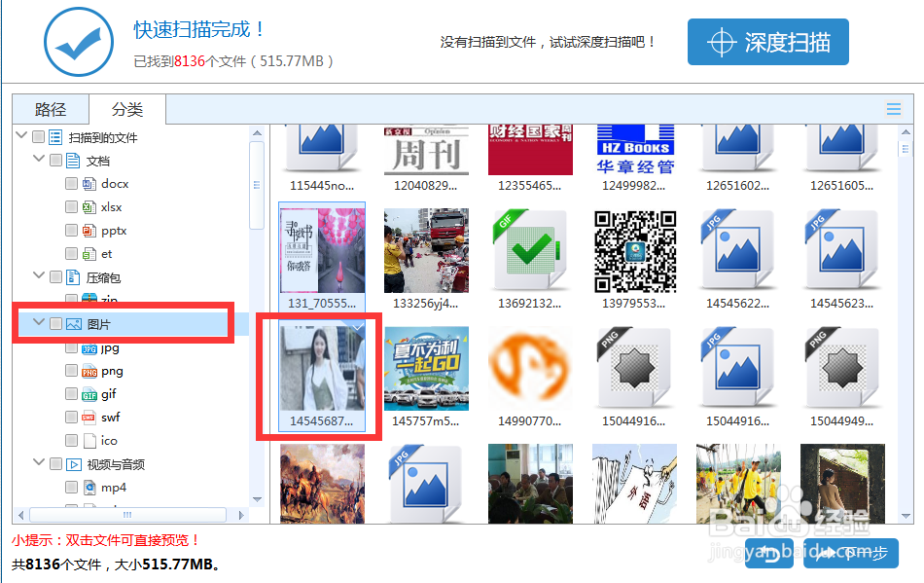This screenshot has width=924, height=583.
Task: Select the mp4 file type icon
Action: click(x=89, y=488)
